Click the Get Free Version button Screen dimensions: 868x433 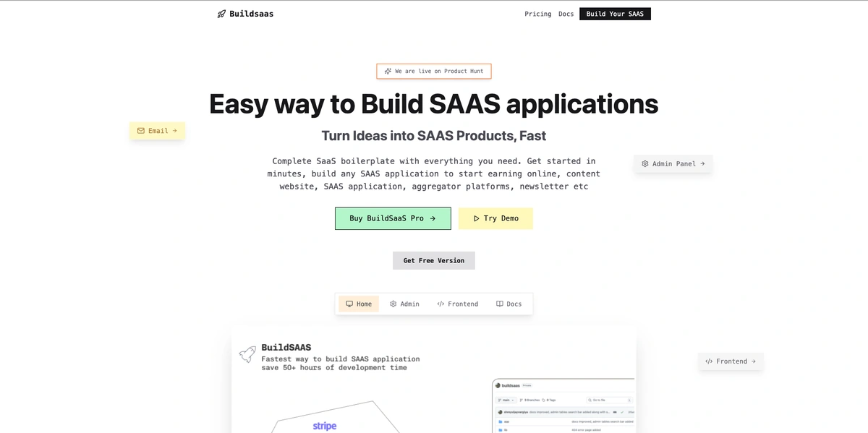click(433, 260)
